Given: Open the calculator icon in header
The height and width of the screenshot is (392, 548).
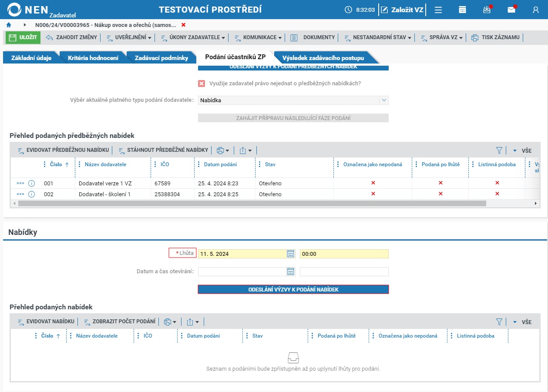Looking at the screenshot, I should [463, 10].
